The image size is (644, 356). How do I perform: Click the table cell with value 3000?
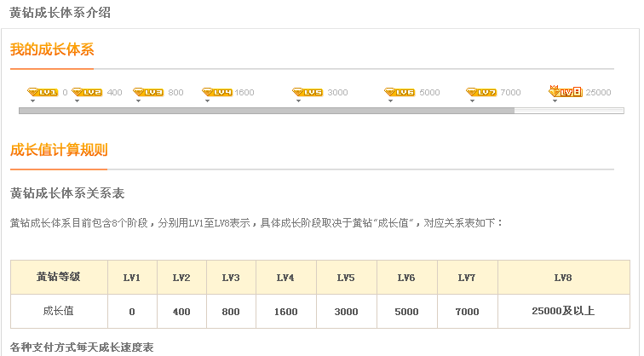point(346,311)
